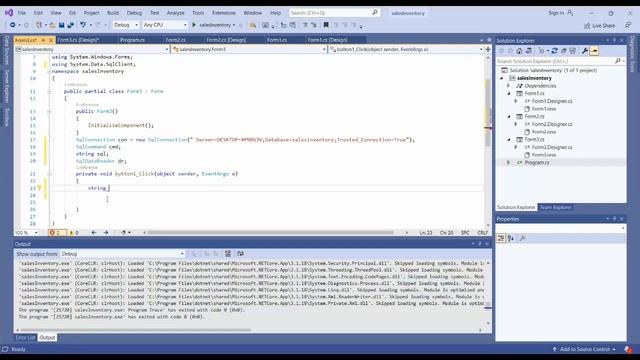This screenshot has height=360, width=640.
Task: Click the Property Pages wrench in Properties panel
Action: pos(522,238)
